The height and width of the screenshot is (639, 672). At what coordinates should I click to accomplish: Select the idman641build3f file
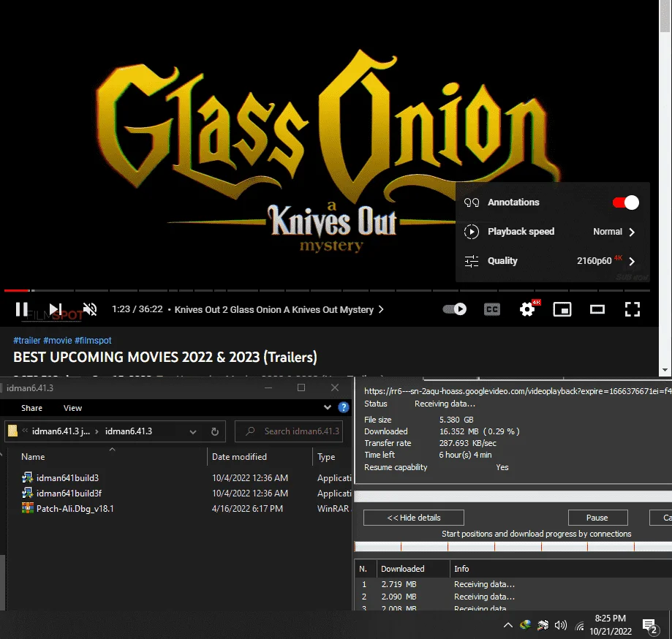[x=69, y=494]
